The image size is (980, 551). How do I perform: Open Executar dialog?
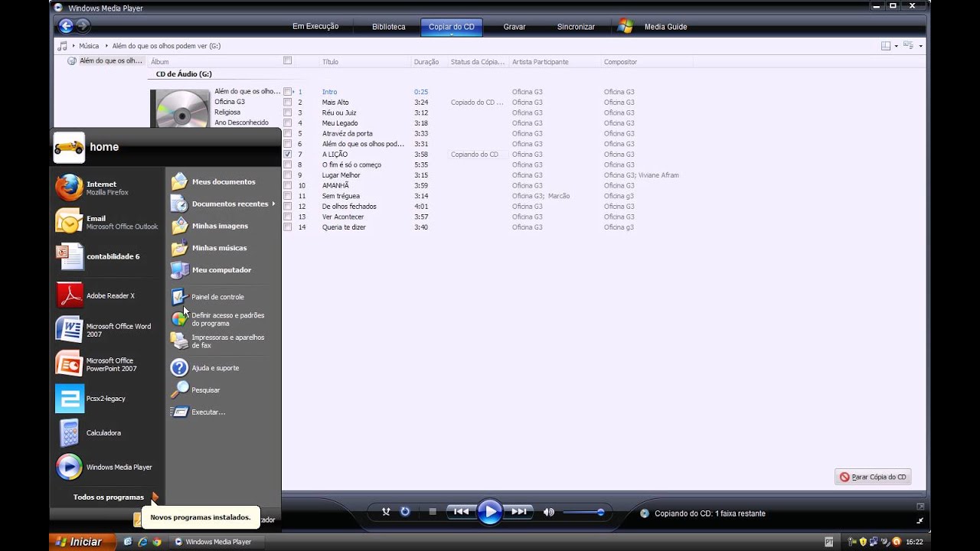click(x=223, y=412)
